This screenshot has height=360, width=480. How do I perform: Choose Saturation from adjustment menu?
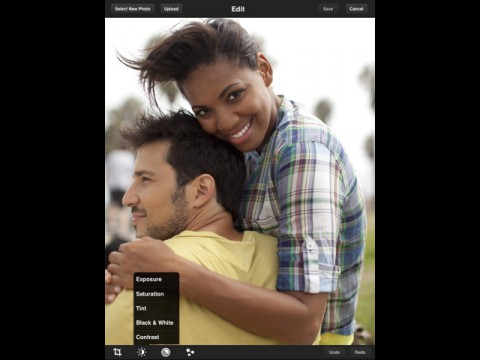pyautogui.click(x=156, y=294)
